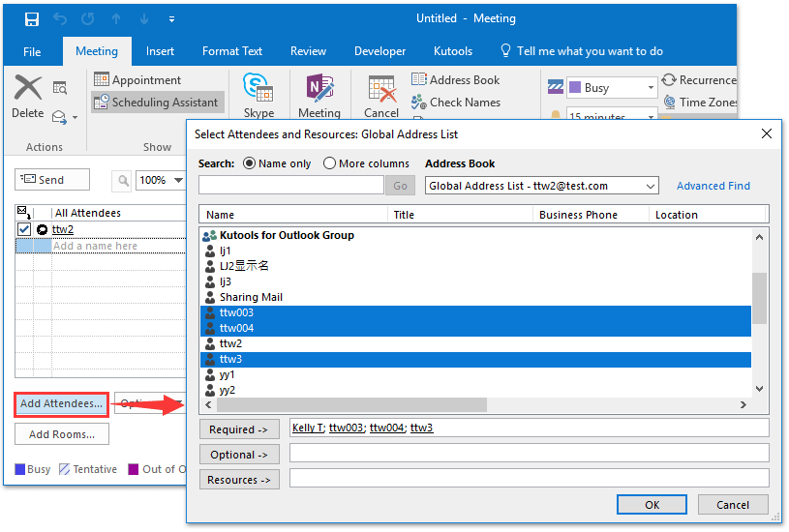Switch to the Insert ribbon tab
Viewport: 789px width, 532px height.
(160, 51)
